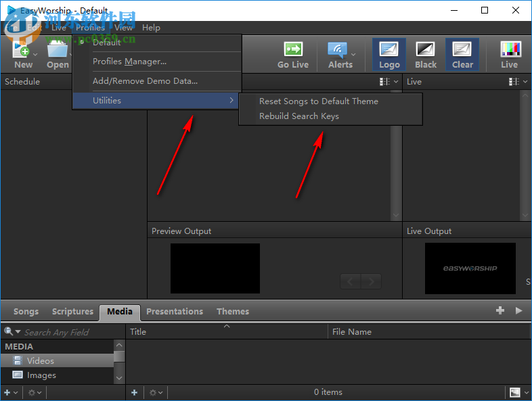Select Images in the Media list

[58, 375]
